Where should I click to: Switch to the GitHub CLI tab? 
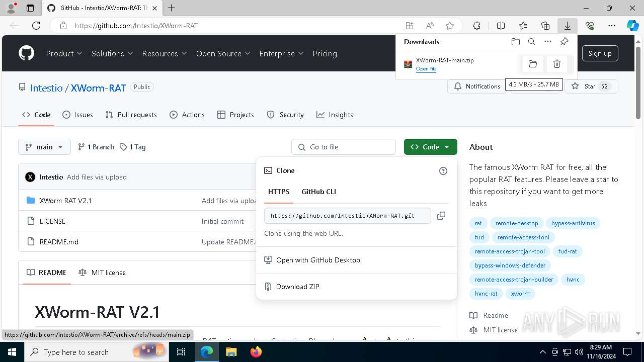[x=318, y=192]
